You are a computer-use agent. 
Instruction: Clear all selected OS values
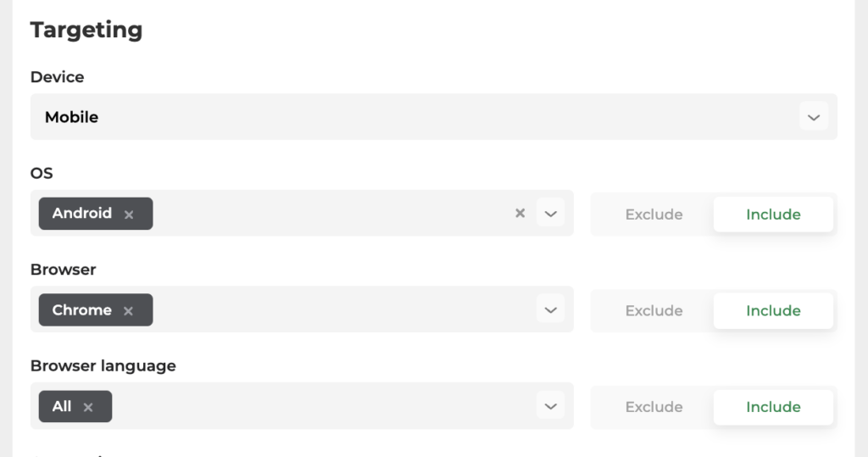tap(520, 213)
